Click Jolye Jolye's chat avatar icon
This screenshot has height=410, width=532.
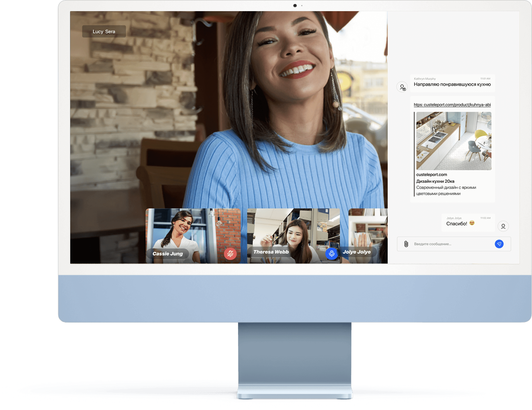(503, 226)
